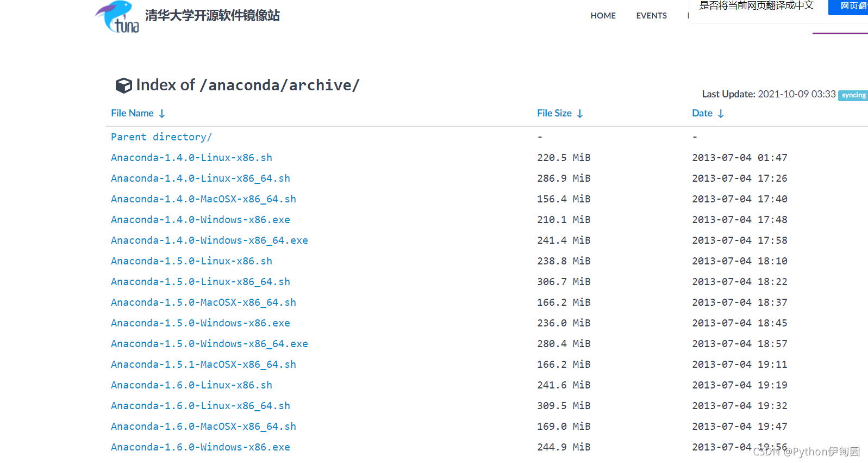Open the EVENTS menu item
This screenshot has width=868, height=463.
click(651, 16)
